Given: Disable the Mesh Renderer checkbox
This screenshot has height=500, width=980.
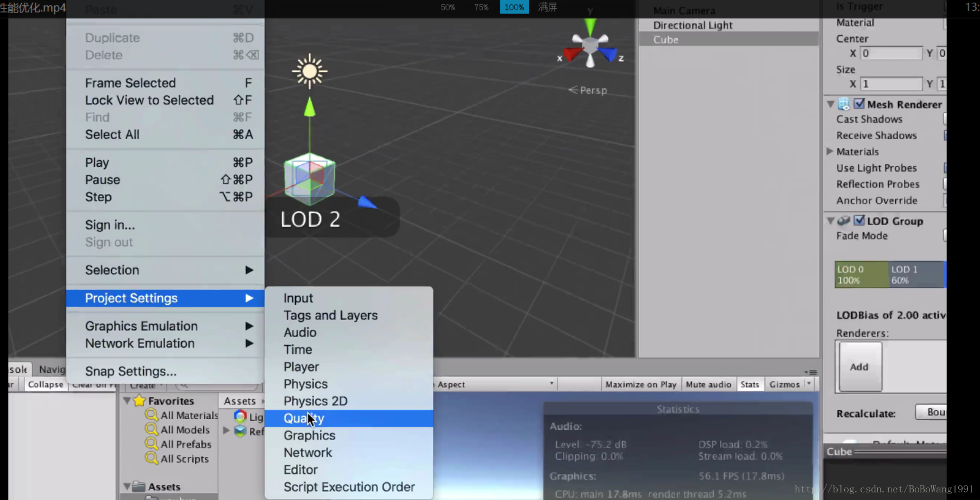Looking at the screenshot, I should pos(859,104).
